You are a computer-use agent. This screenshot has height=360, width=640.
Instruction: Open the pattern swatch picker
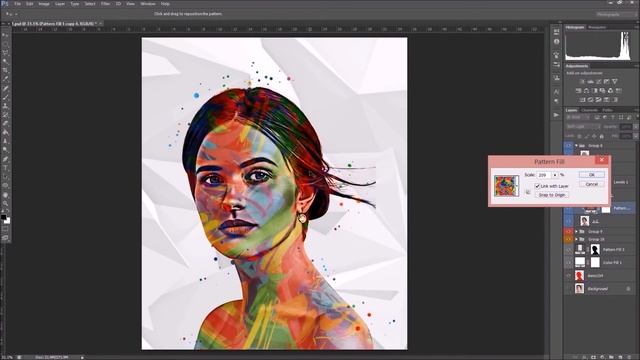pos(506,186)
